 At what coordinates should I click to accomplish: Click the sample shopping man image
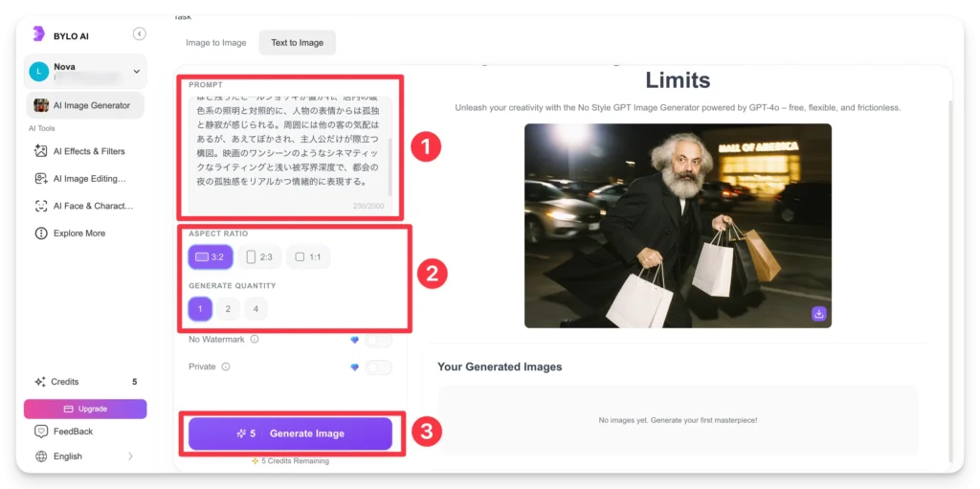(679, 226)
